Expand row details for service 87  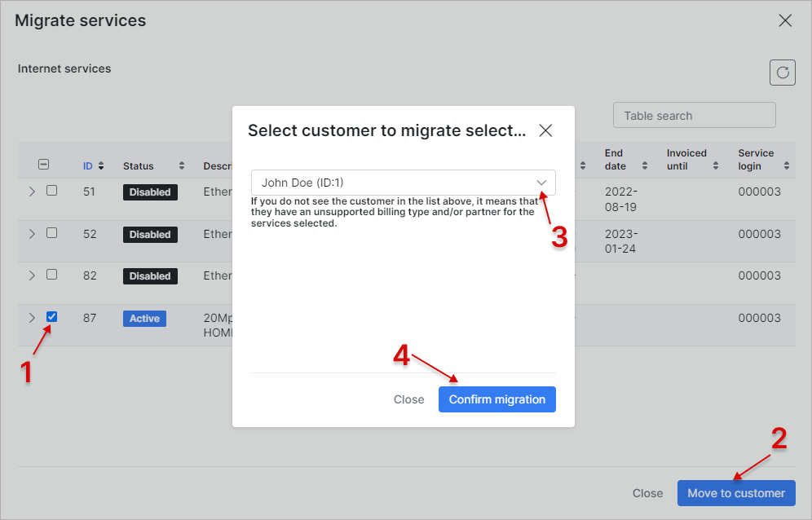32,318
